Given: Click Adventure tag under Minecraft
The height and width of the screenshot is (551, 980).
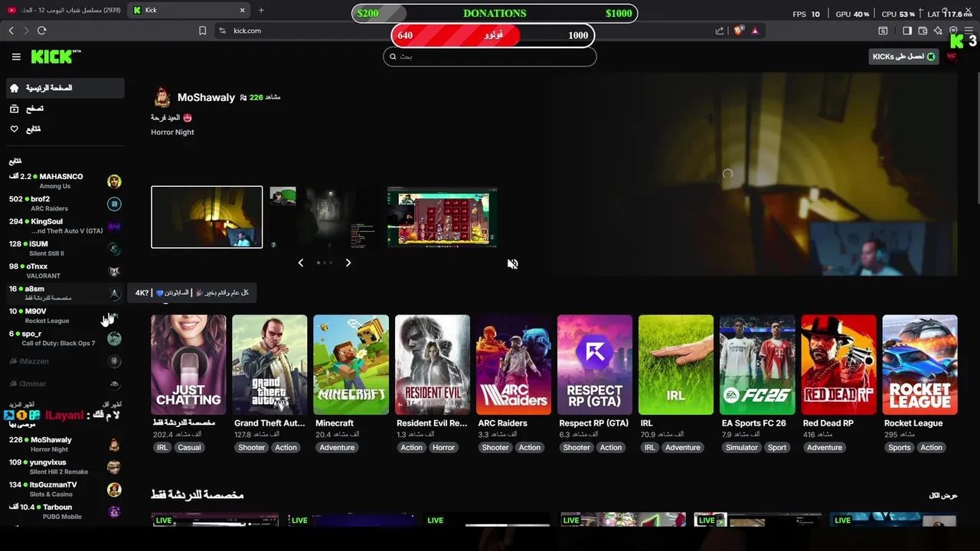Looking at the screenshot, I should 337,448.
